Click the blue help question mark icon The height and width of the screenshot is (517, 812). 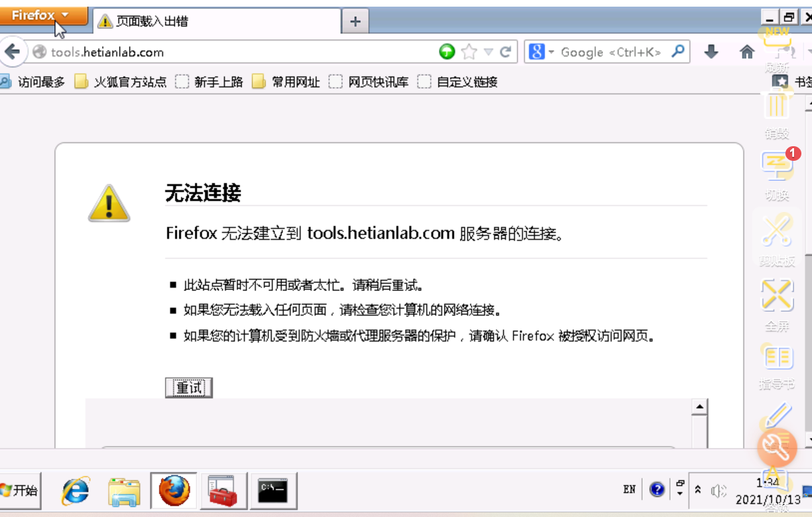pyautogui.click(x=657, y=490)
